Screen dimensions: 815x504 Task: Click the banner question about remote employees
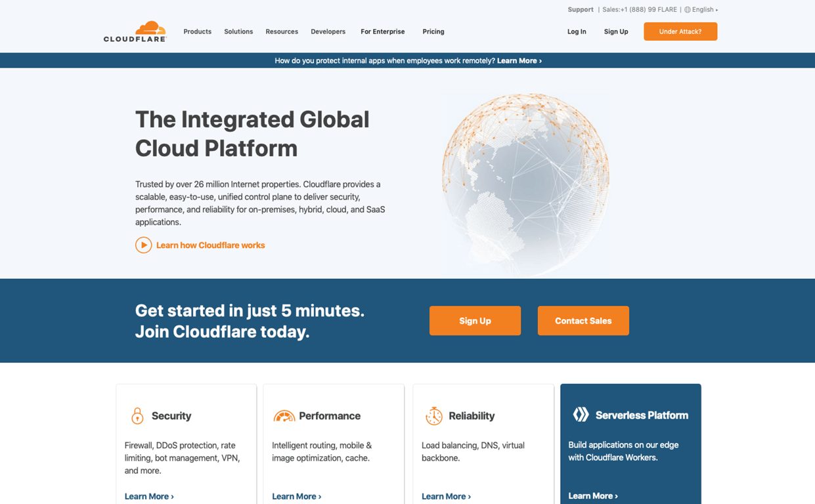[x=385, y=60]
